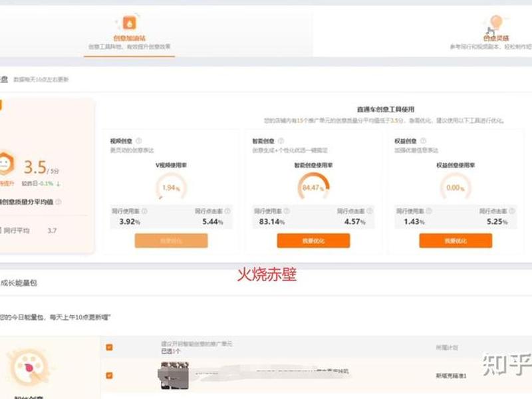Click the 权益创意使用率 0.00% gauge
This screenshot has width=532, height=399.
[456, 187]
